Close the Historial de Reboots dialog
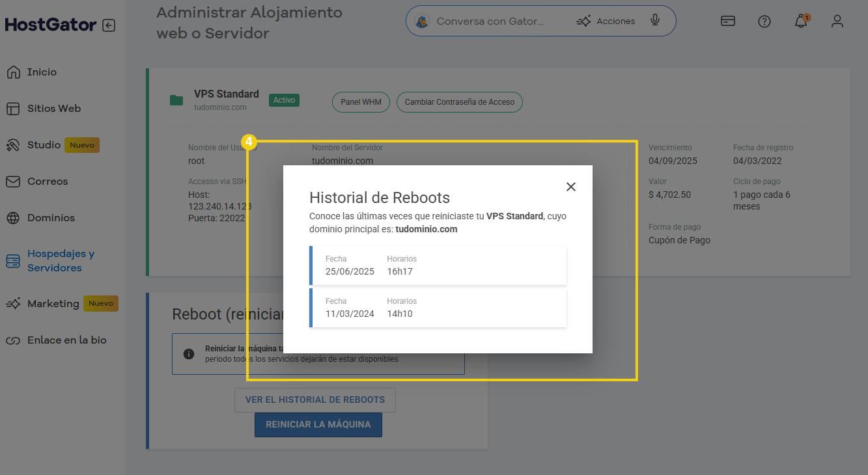Screen dimensions: 868x475 tap(571, 187)
